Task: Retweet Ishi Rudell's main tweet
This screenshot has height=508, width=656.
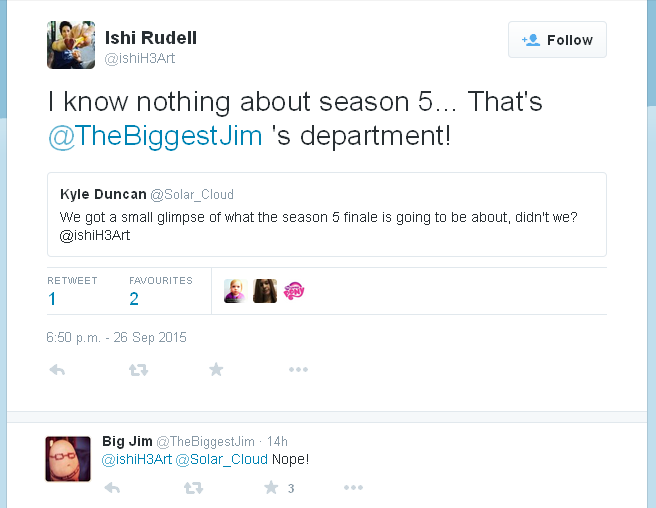Action: click(x=138, y=370)
